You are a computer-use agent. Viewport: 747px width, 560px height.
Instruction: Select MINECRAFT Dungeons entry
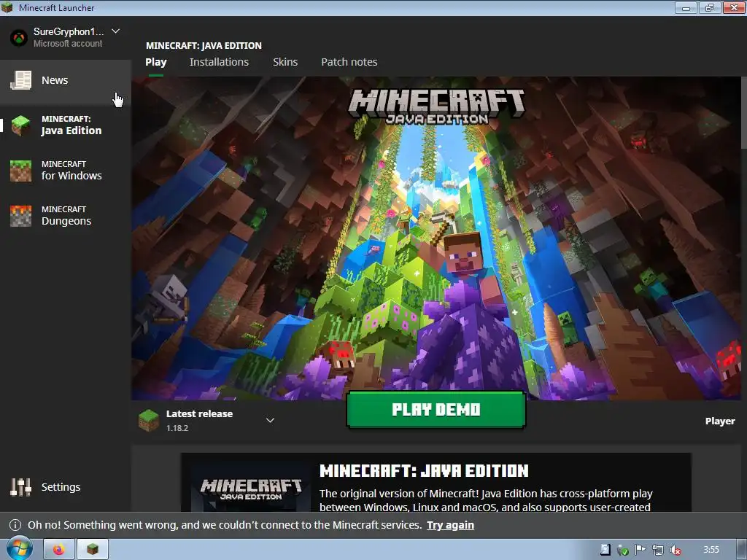pos(65,216)
